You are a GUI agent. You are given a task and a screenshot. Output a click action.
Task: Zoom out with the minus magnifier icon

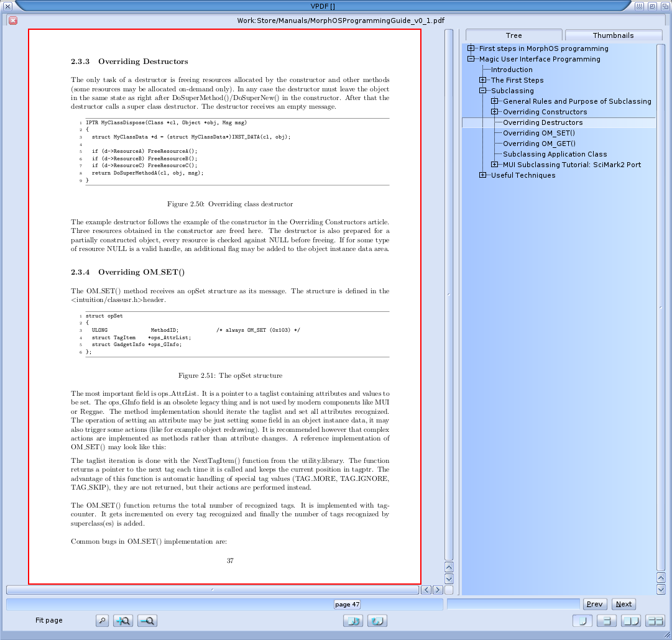147,620
